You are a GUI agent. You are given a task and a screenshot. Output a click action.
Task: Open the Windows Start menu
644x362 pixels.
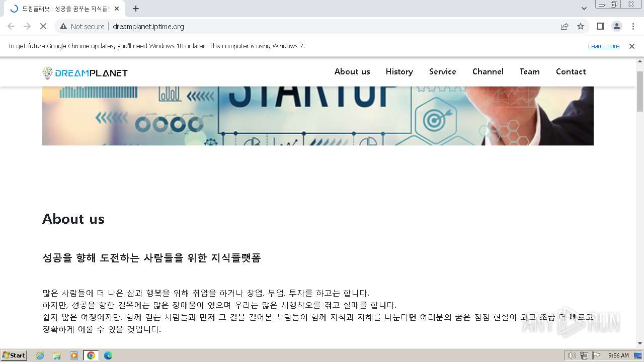[x=14, y=355]
